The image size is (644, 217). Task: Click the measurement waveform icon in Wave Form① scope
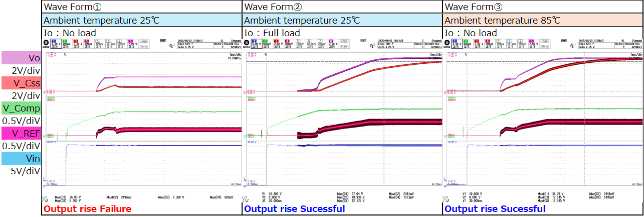[x=45, y=198]
